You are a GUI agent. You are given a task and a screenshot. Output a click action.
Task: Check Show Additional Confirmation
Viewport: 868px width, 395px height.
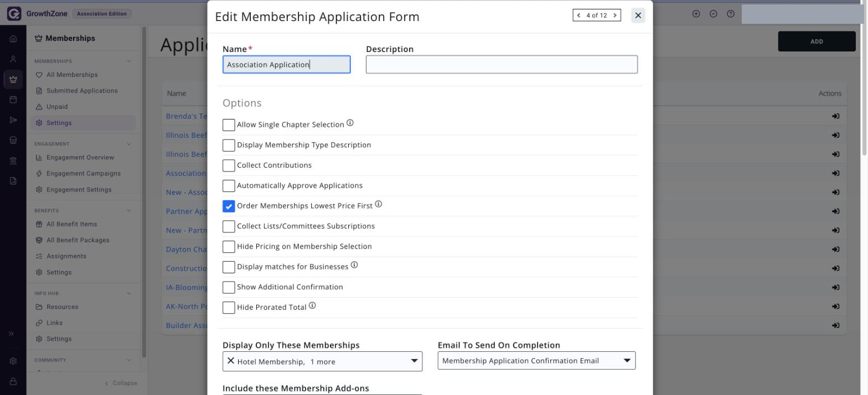tap(229, 287)
